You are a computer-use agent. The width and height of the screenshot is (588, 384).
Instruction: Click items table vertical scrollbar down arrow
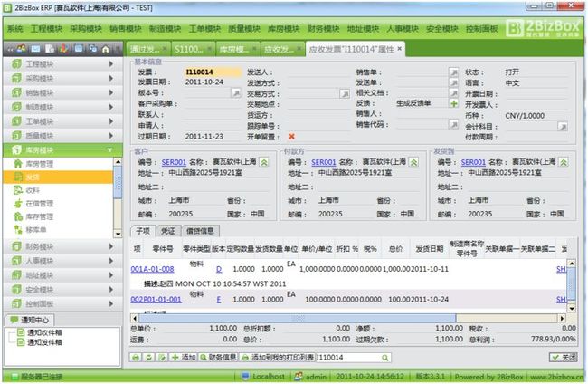571,309
